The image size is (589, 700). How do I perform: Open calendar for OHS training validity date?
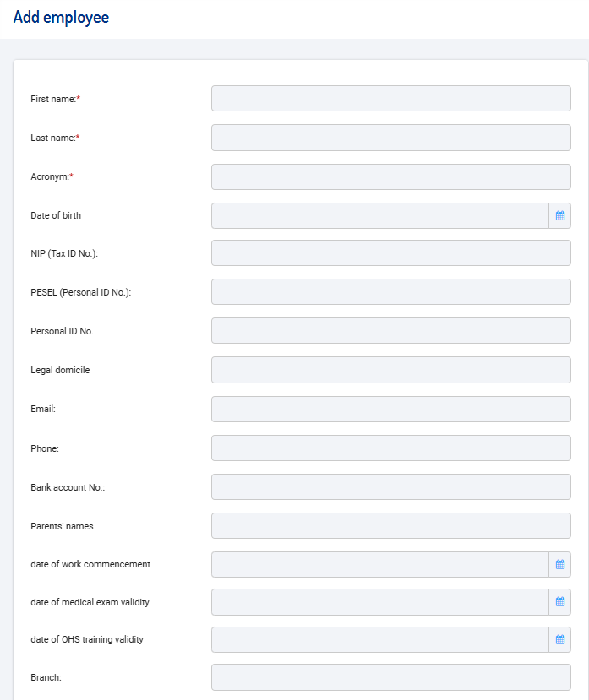[560, 639]
